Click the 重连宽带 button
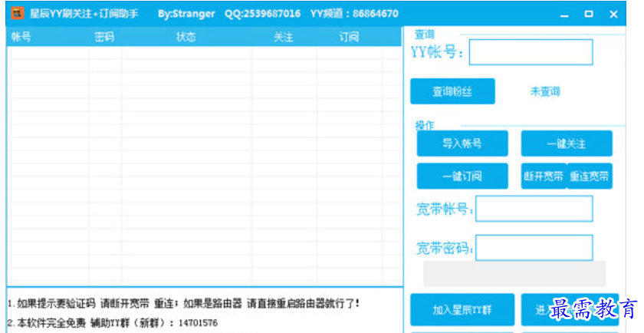The image size is (644, 333). 590,176
